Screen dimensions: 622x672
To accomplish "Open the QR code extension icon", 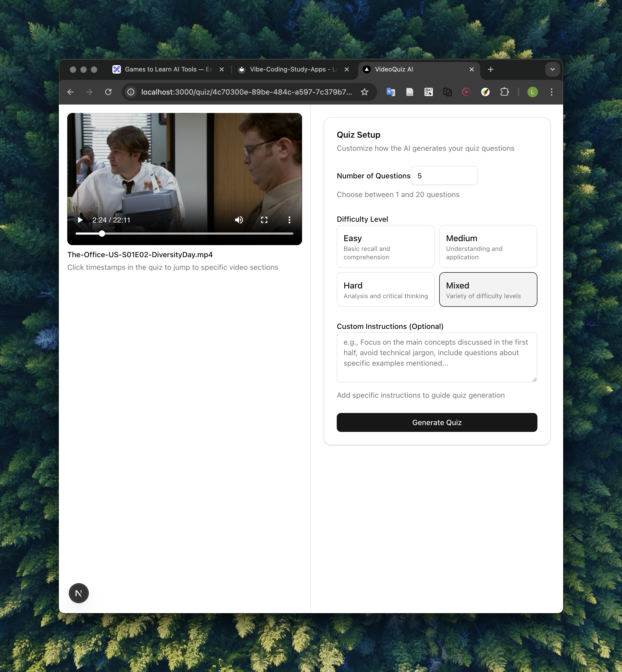I will (428, 92).
